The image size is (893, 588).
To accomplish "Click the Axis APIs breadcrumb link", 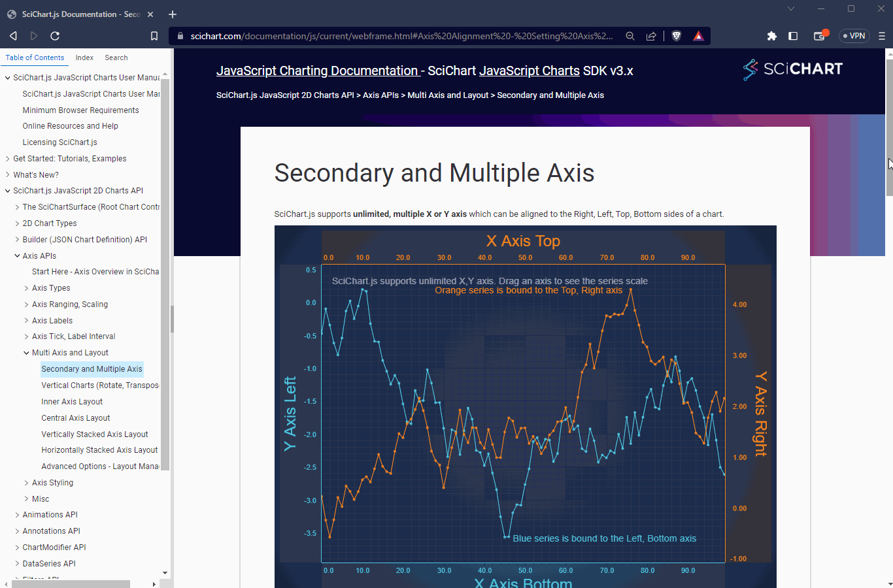I will click(x=380, y=95).
